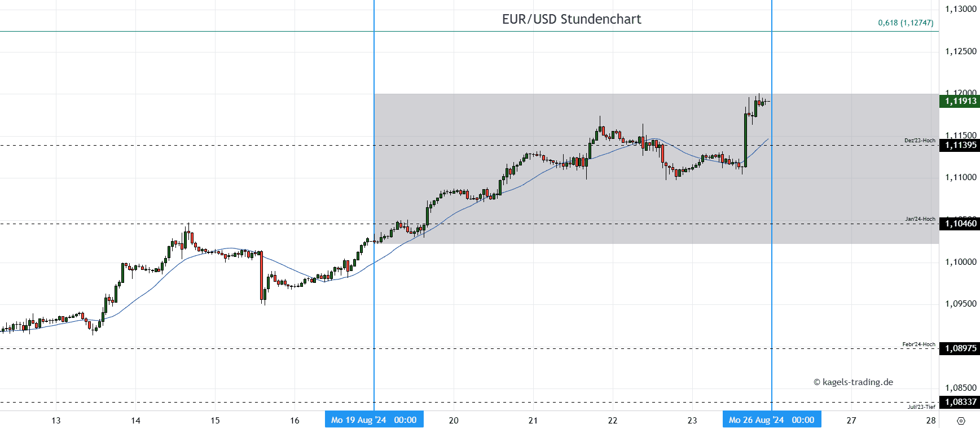This screenshot has width=980, height=428.
Task: Click the 1,08975 price level label
Action: coord(960,348)
